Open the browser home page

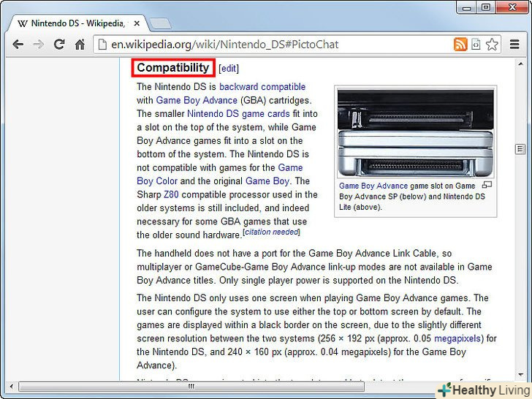point(80,45)
